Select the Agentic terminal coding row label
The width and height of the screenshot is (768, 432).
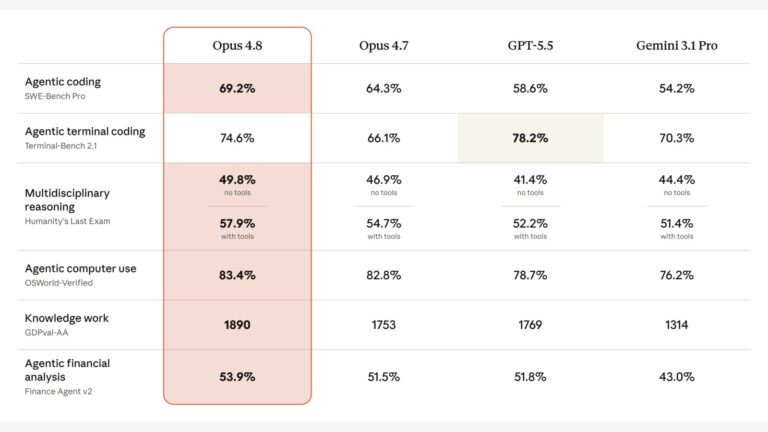[85, 131]
